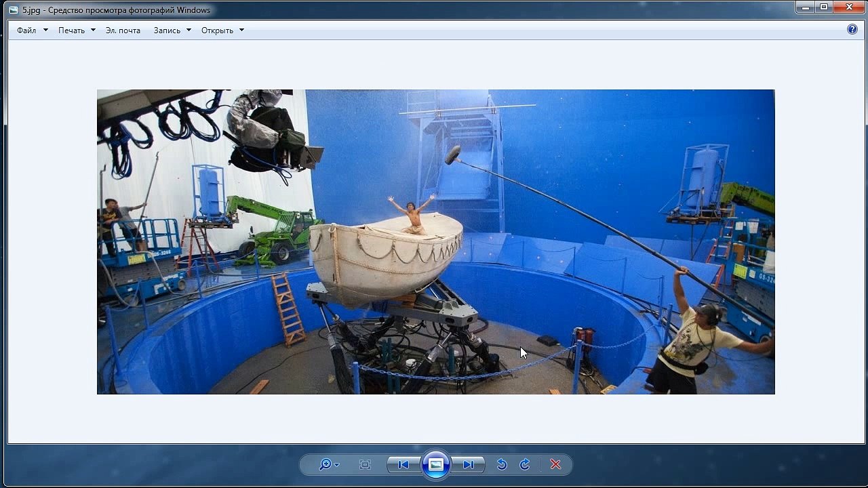
Task: Minimize the photo viewer window
Action: tap(805, 7)
